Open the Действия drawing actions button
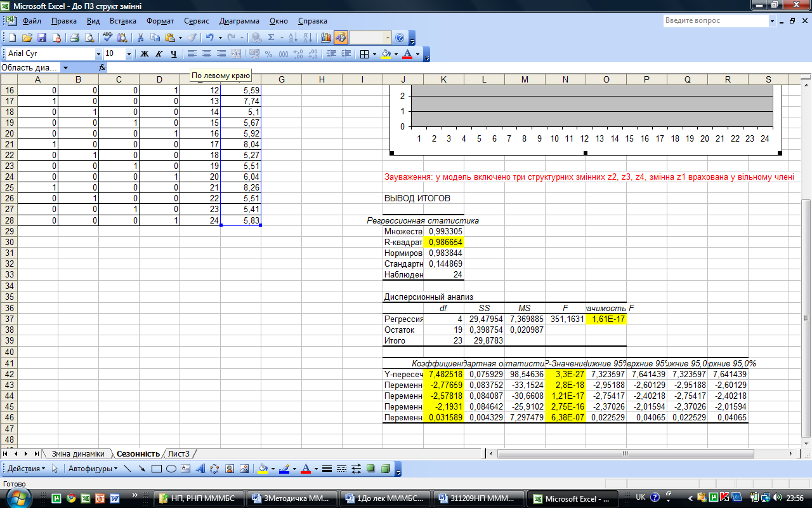The width and height of the screenshot is (812, 508). pyautogui.click(x=25, y=469)
